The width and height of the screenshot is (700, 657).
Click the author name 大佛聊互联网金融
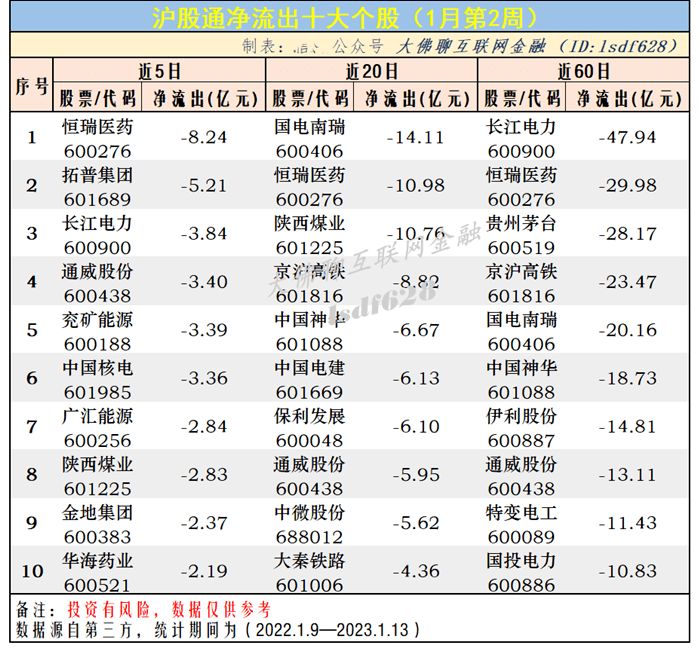pyautogui.click(x=467, y=46)
